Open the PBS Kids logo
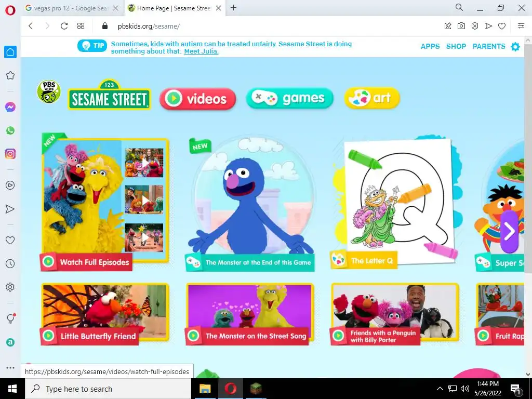The height and width of the screenshot is (399, 532). [x=49, y=91]
